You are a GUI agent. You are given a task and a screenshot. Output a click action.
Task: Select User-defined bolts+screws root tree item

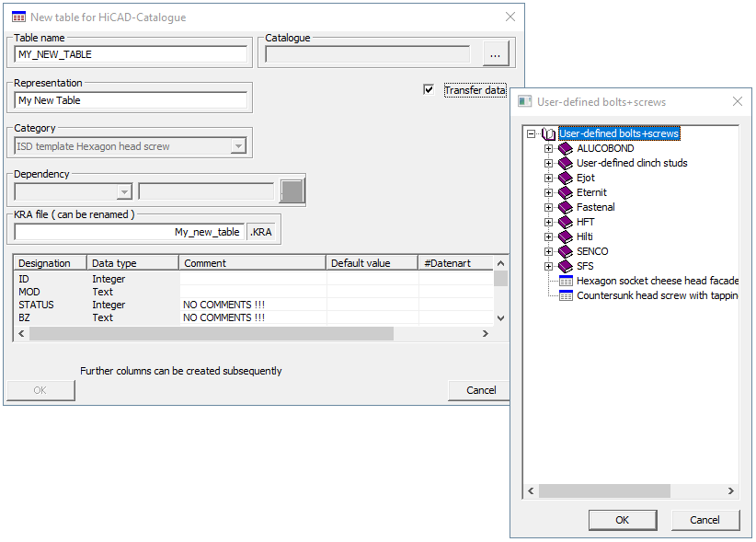click(x=619, y=133)
